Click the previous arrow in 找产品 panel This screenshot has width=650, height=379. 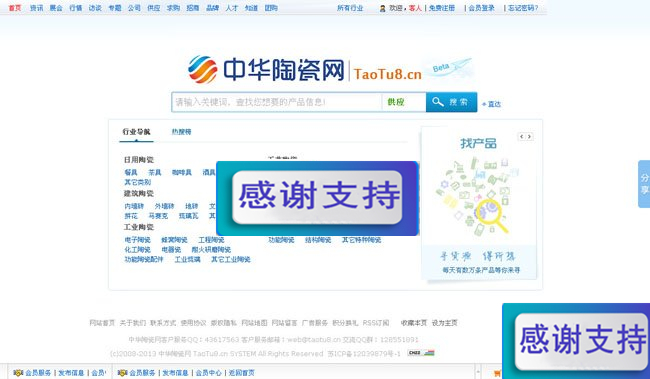click(x=521, y=136)
